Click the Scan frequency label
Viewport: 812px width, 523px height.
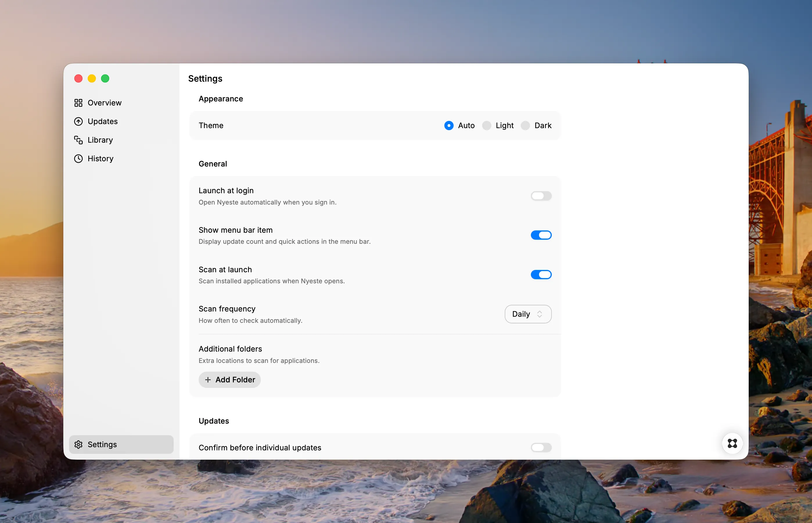coord(227,309)
